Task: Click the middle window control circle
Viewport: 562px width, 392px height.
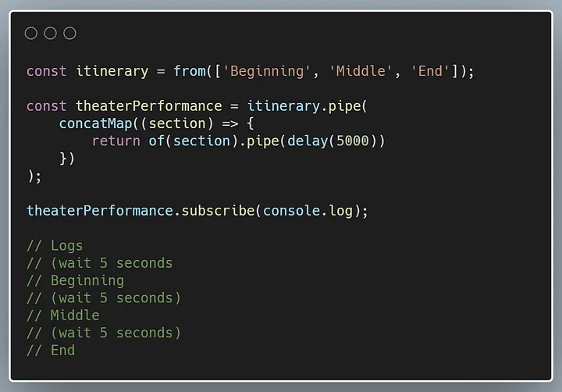Action: (51, 33)
